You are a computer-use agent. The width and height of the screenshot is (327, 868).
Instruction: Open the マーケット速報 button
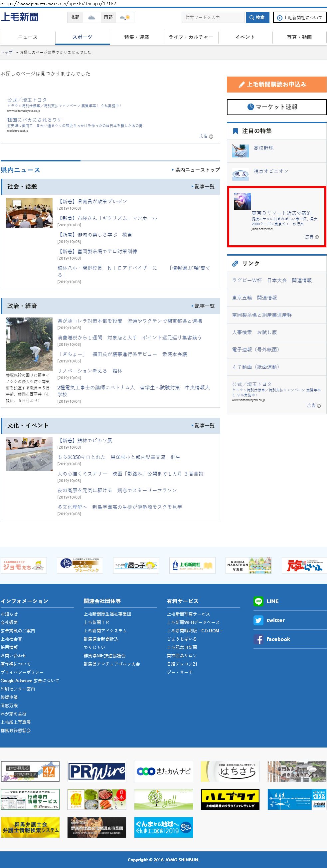click(276, 107)
